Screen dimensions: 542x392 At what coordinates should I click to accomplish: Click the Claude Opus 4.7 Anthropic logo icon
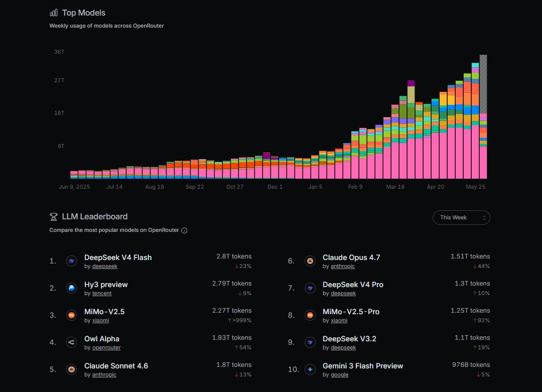[310, 261]
